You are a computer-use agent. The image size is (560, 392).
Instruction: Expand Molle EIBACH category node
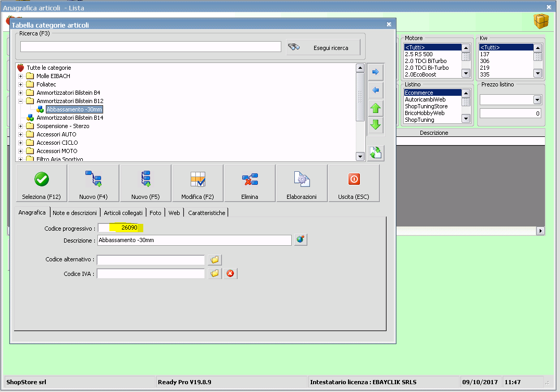21,76
